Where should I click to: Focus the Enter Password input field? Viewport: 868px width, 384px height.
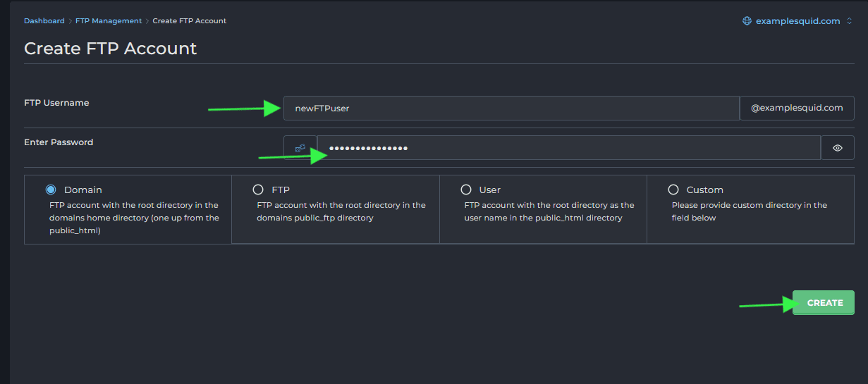coord(569,148)
